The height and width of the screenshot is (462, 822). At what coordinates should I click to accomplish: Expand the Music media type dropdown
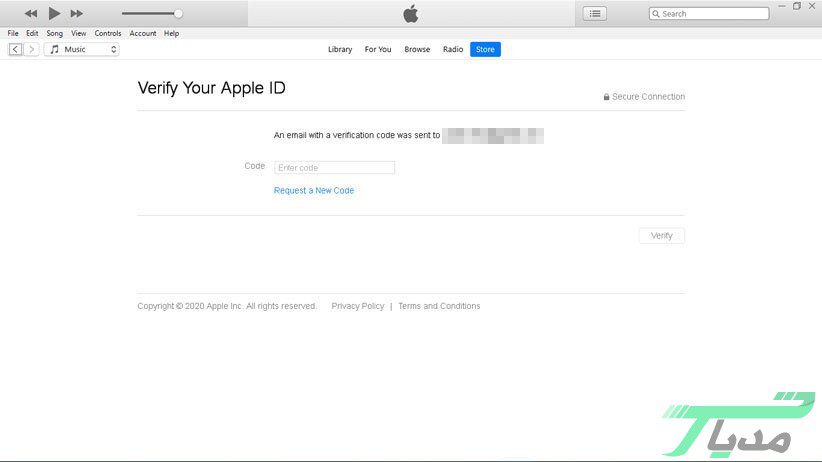82,49
